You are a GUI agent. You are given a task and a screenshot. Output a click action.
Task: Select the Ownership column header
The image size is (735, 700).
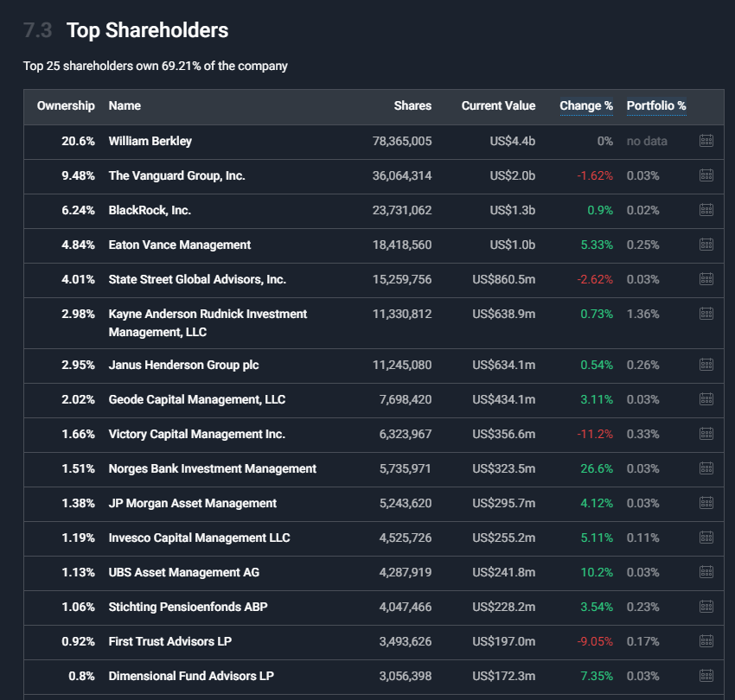[x=66, y=106]
